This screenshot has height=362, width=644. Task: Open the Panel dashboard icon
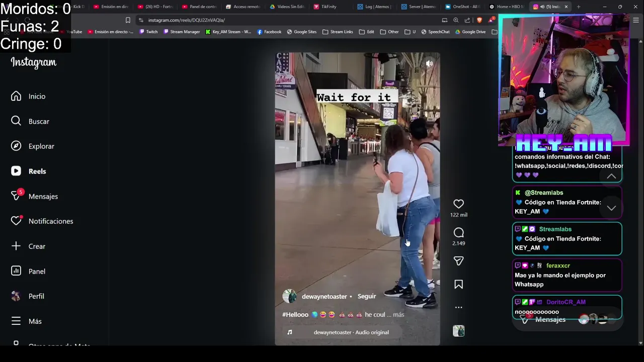pos(28,271)
